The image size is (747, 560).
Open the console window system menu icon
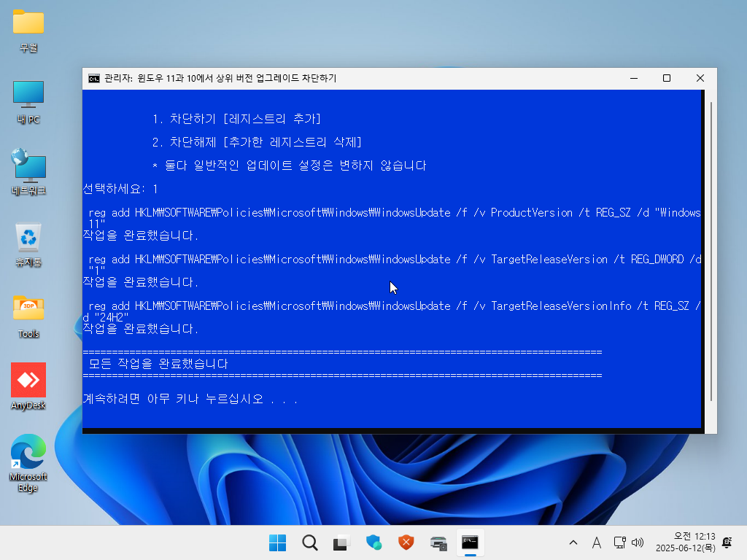94,78
